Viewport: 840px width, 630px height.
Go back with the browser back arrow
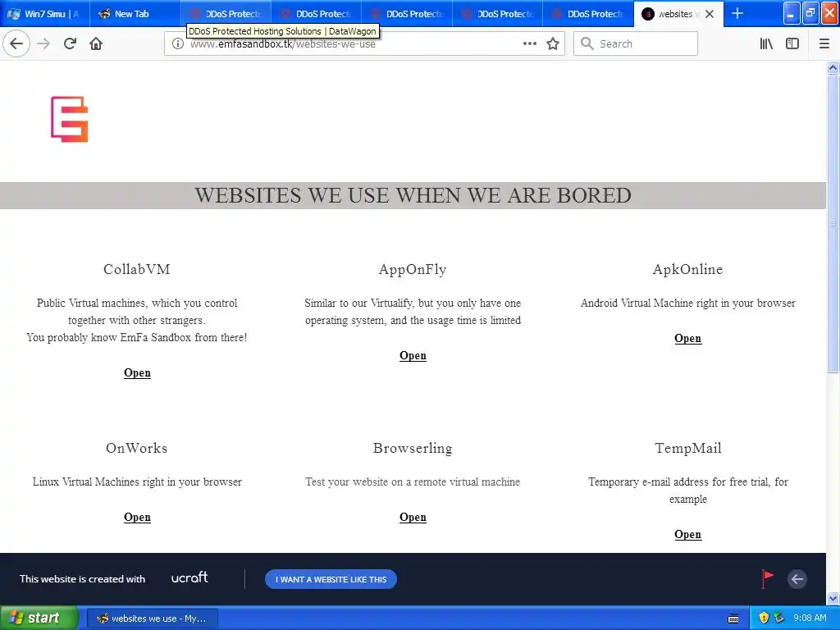pos(16,43)
